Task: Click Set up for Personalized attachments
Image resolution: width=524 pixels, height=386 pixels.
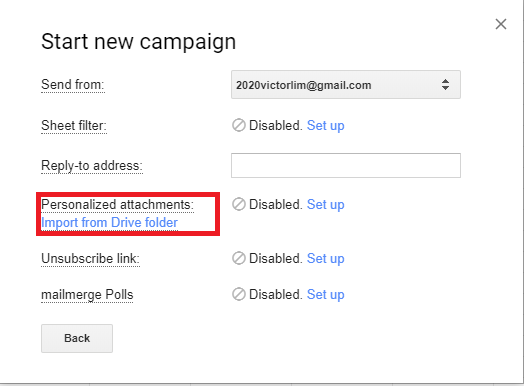Action: tap(325, 205)
